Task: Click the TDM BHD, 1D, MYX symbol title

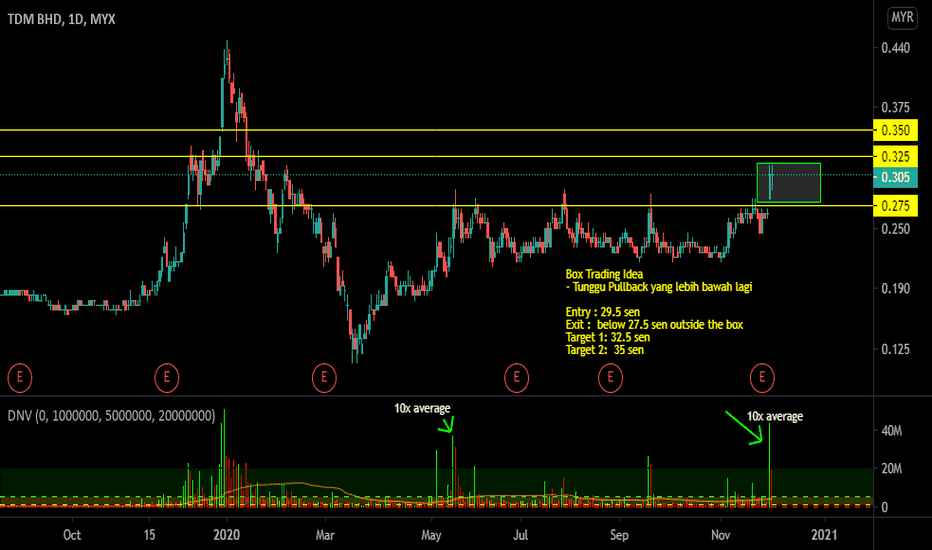Action: click(61, 20)
